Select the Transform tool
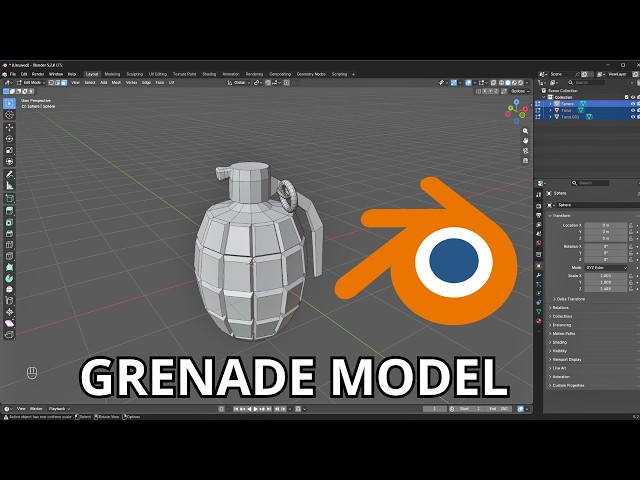The width and height of the screenshot is (640, 480). (x=9, y=162)
